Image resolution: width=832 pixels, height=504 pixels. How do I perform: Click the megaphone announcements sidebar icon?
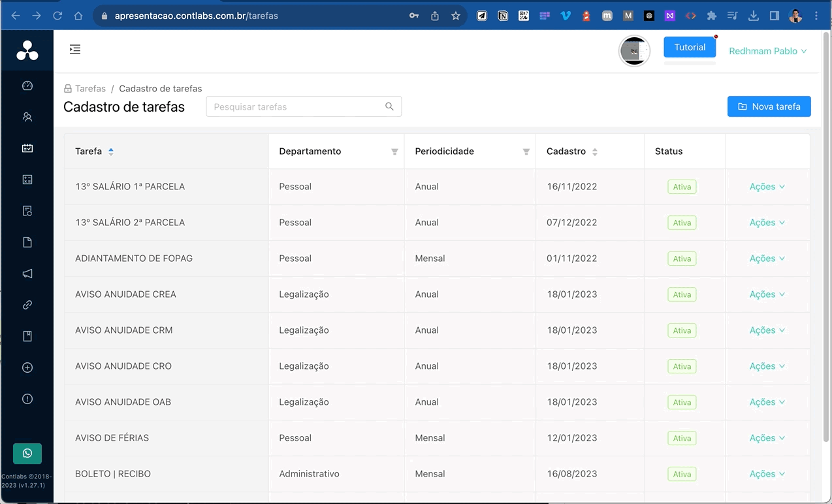click(27, 274)
